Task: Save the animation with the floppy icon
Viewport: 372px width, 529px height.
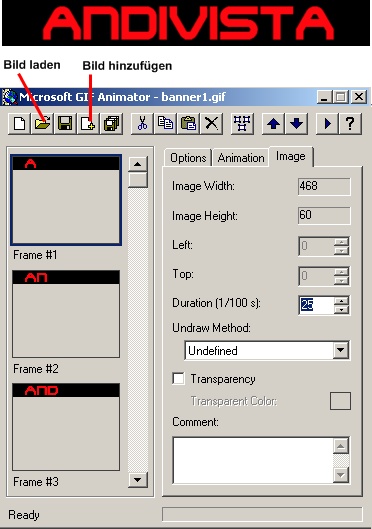Action: pyautogui.click(x=65, y=123)
